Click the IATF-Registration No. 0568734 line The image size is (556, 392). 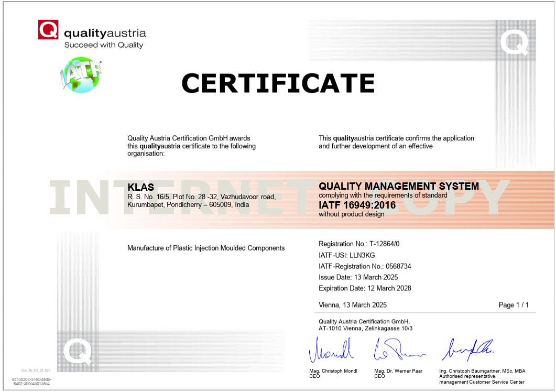point(365,266)
